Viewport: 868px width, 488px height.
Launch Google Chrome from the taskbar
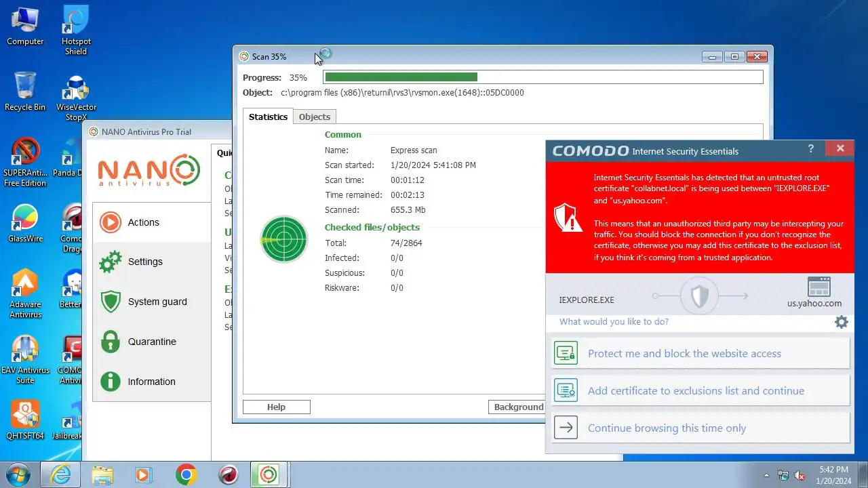(186, 474)
